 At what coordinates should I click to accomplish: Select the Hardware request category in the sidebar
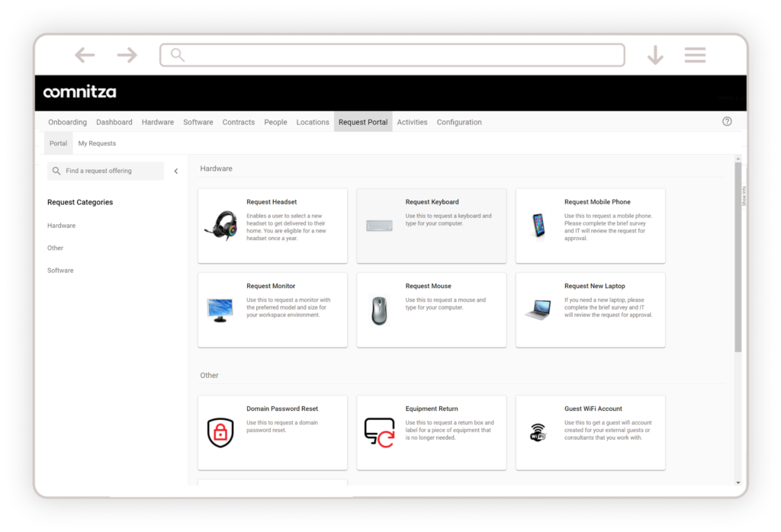61,226
